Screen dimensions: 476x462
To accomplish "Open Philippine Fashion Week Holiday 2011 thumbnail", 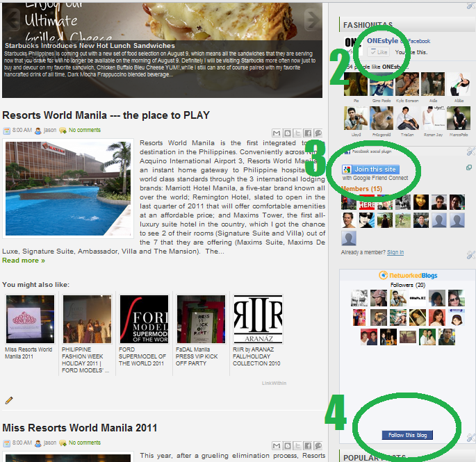I will click(87, 319).
